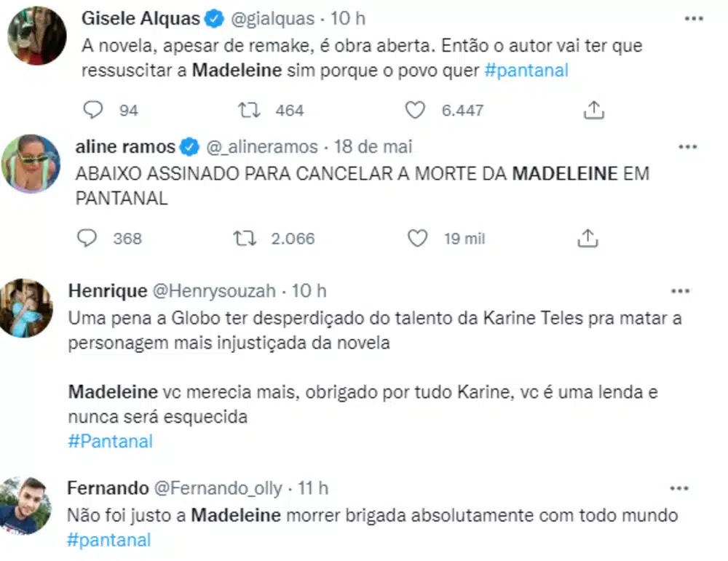The image size is (728, 561).
Task: Open @Henrysouzah profile handle
Action: [213, 291]
